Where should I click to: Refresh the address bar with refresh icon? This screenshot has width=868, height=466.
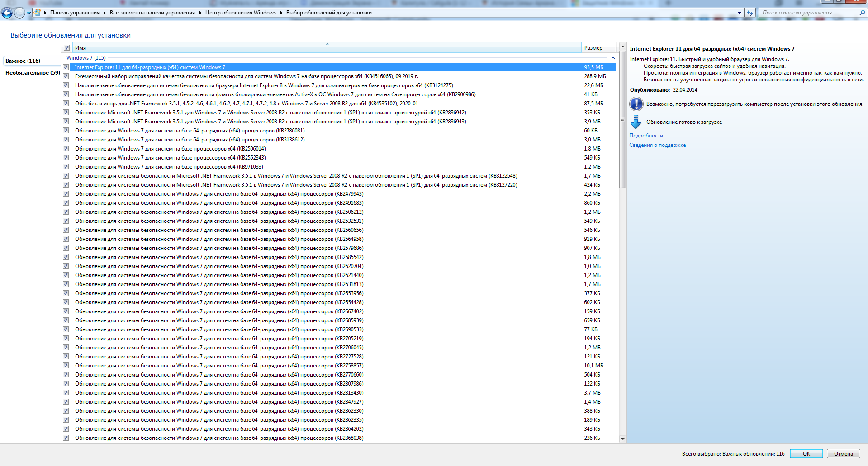click(x=750, y=13)
